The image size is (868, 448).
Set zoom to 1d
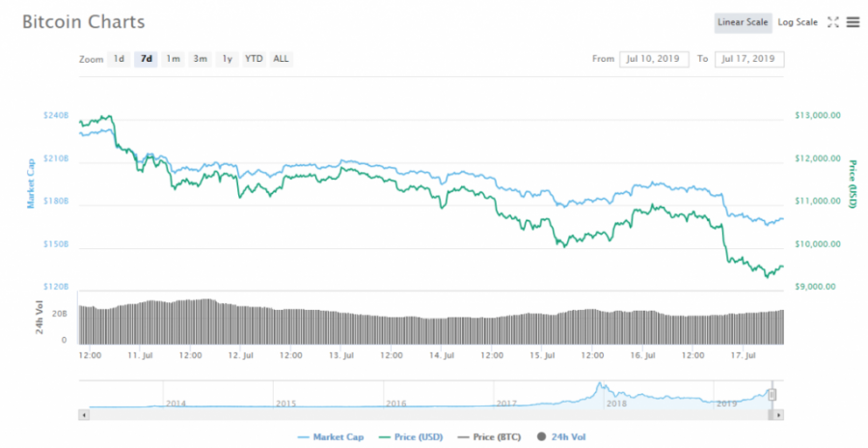coord(119,59)
